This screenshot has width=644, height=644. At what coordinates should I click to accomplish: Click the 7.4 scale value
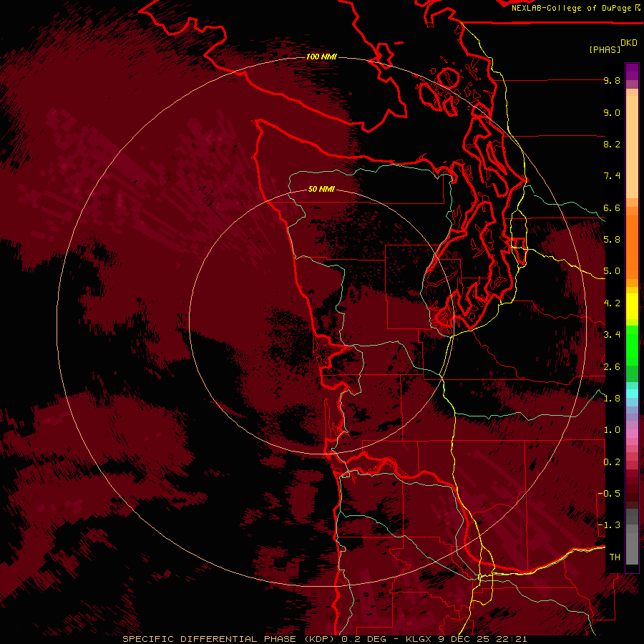click(x=612, y=176)
